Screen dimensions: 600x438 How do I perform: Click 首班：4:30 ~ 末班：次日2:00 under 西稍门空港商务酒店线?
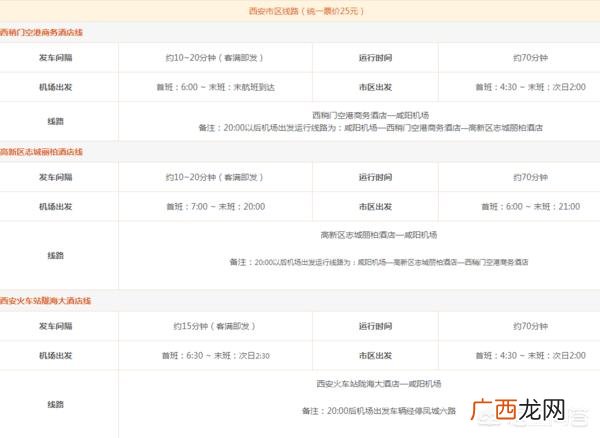(x=530, y=87)
